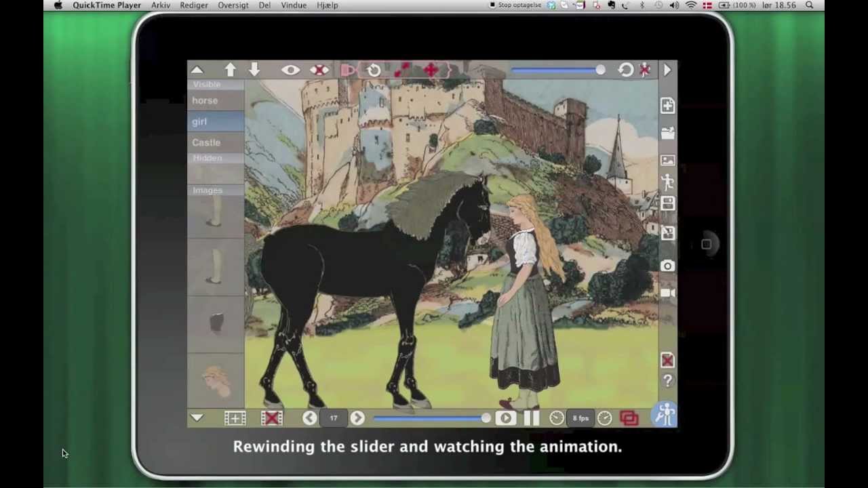868x488 pixels.
Task: Open the volume icon in the menu bar
Action: click(x=674, y=5)
